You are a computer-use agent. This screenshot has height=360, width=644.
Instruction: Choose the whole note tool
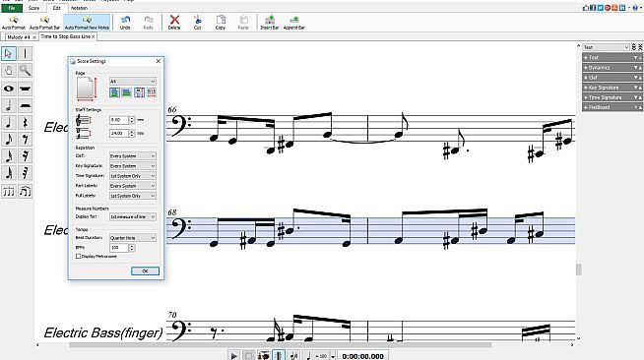(x=9, y=89)
